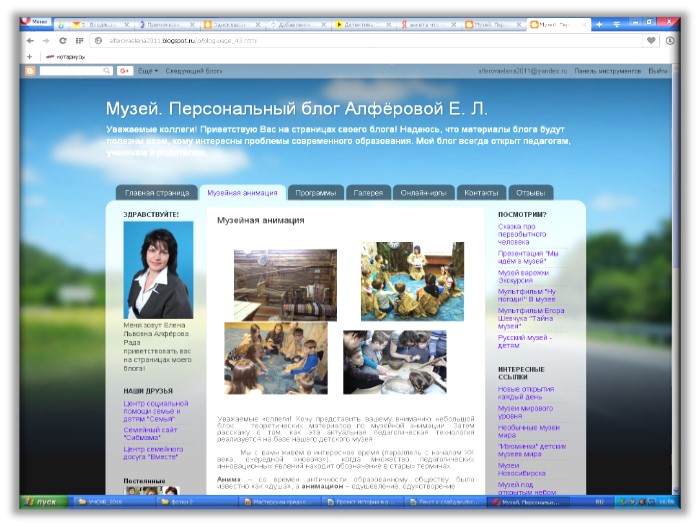Reload the page with the refresh icon
The width and height of the screenshot is (700, 527).
[x=63, y=41]
